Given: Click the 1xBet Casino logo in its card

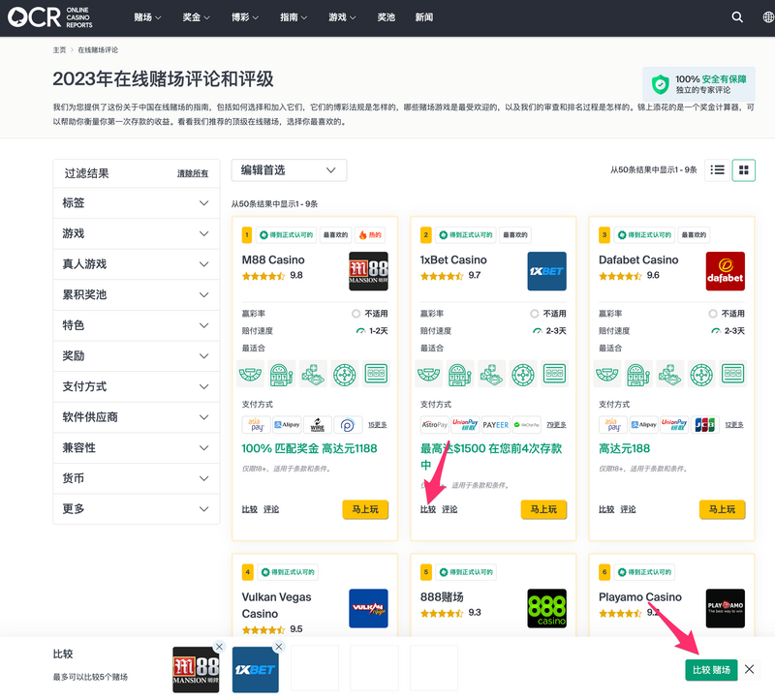Looking at the screenshot, I should (x=546, y=271).
